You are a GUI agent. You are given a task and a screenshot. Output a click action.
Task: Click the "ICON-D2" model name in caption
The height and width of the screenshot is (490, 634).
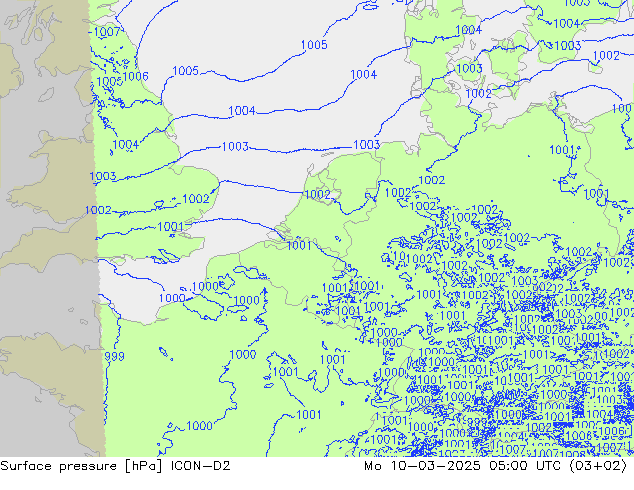pyautogui.click(x=201, y=466)
